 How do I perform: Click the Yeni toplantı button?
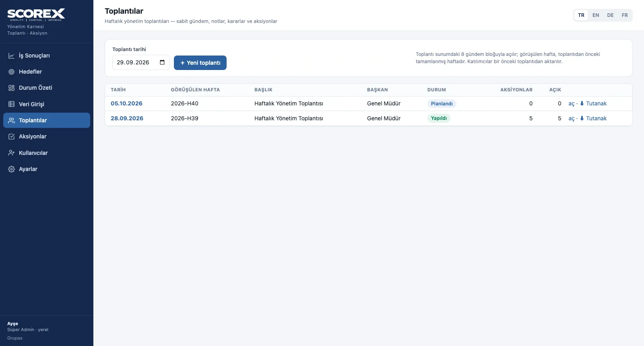[x=200, y=63]
